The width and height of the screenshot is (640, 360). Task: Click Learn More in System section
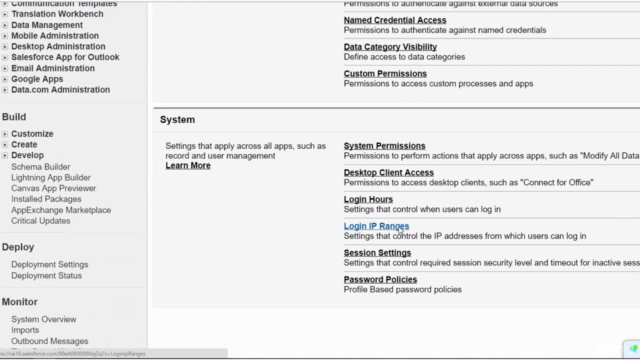[188, 165]
